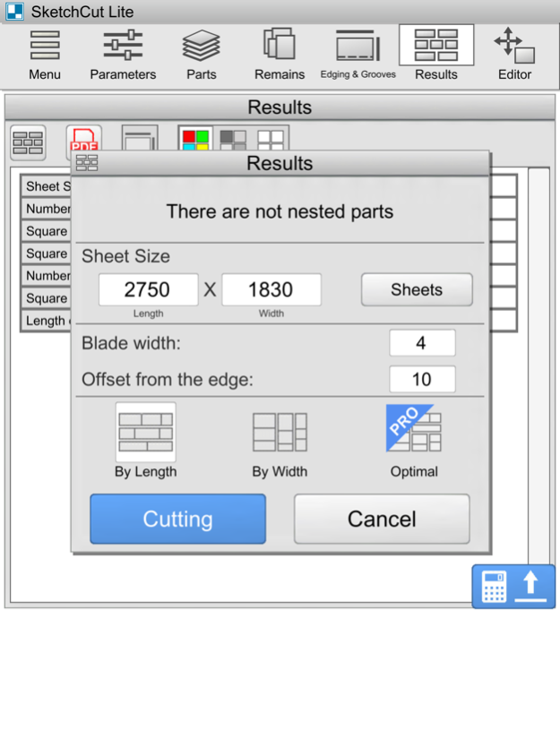The width and height of the screenshot is (560, 747).
Task: Edit the Offset from the edge value
Action: point(422,379)
